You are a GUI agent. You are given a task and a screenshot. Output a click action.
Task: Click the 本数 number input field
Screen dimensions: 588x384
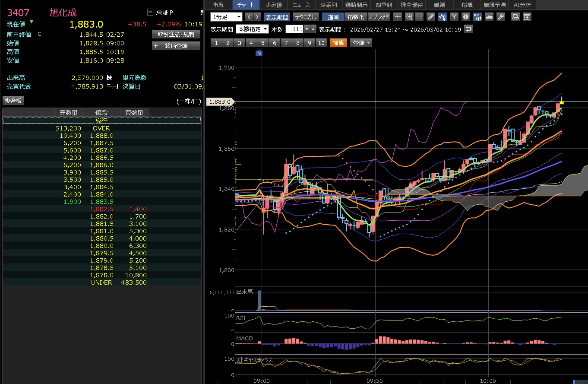click(x=294, y=29)
